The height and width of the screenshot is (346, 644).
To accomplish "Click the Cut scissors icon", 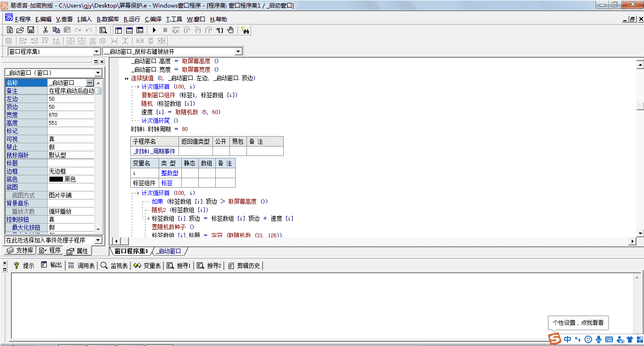I will (45, 30).
